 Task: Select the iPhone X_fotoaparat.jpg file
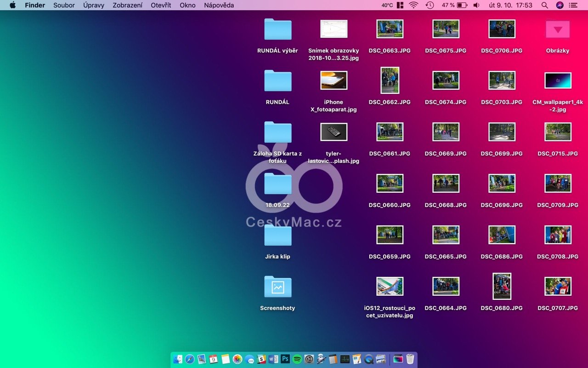[x=334, y=80]
